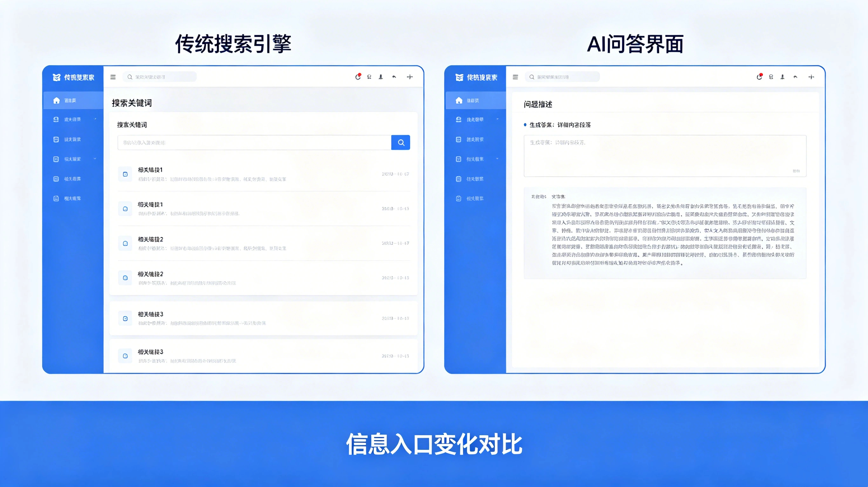Click the 信息入口变化对比 banner caption

coord(434,444)
